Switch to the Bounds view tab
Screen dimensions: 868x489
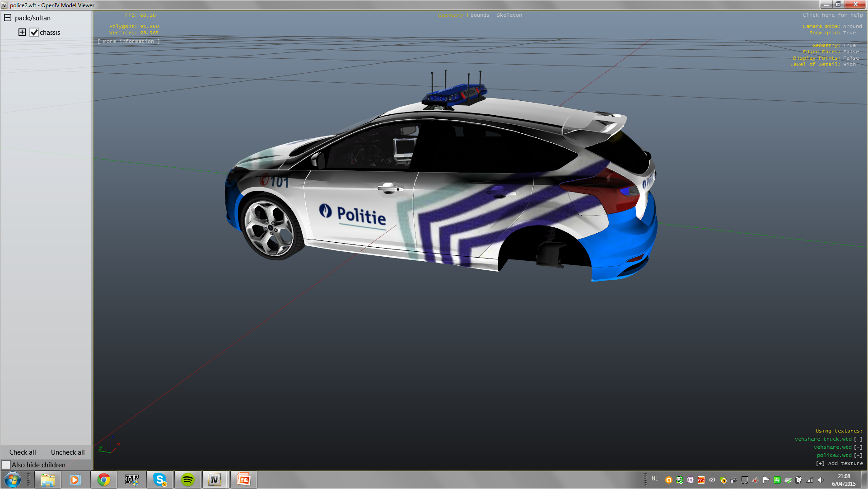click(480, 15)
